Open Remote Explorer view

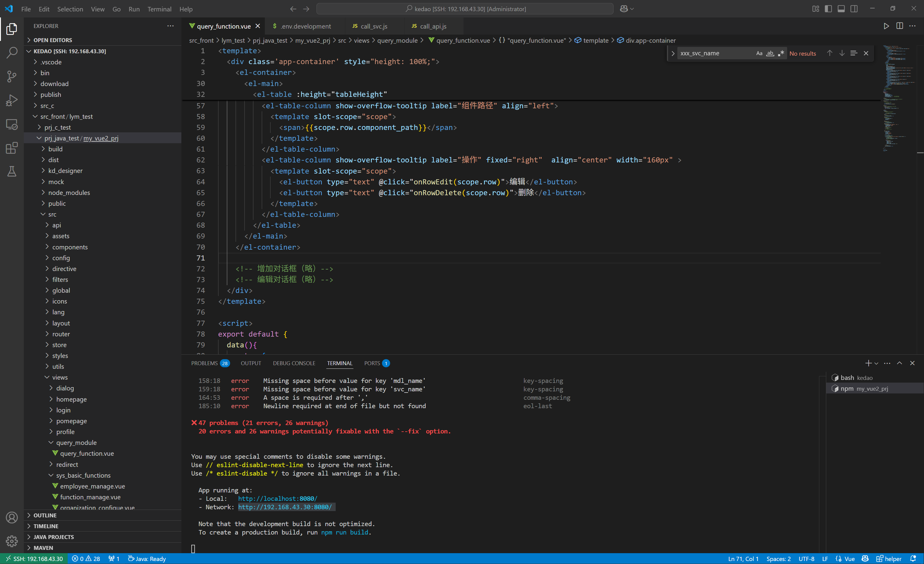[12, 124]
